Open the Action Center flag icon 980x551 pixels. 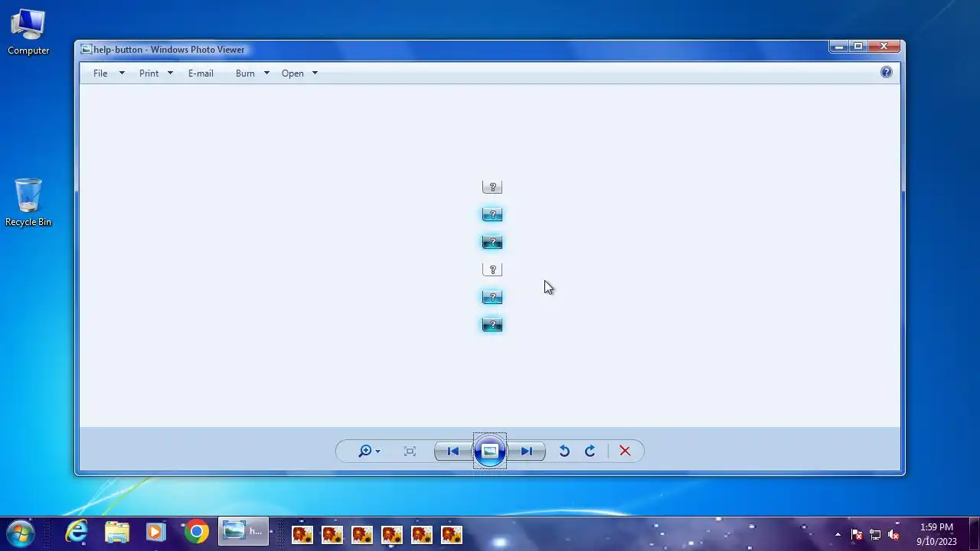click(857, 534)
